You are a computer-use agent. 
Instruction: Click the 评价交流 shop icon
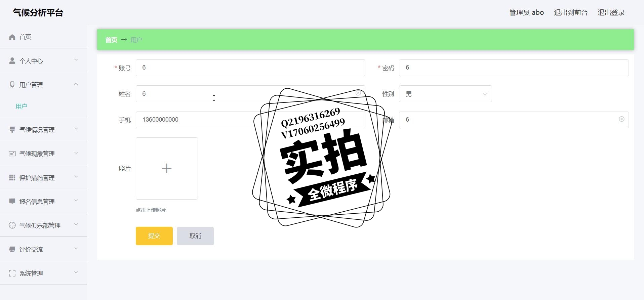(x=12, y=249)
